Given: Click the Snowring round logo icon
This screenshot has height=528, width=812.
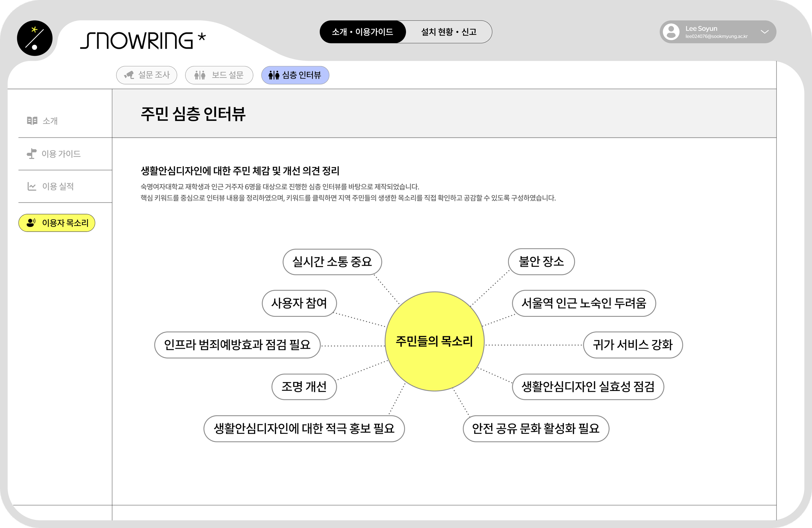Looking at the screenshot, I should click(x=34, y=38).
